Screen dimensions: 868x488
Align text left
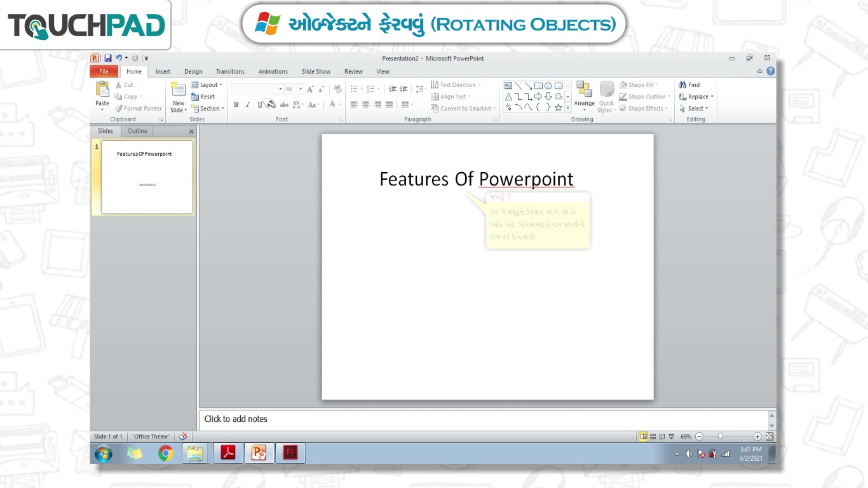point(354,105)
